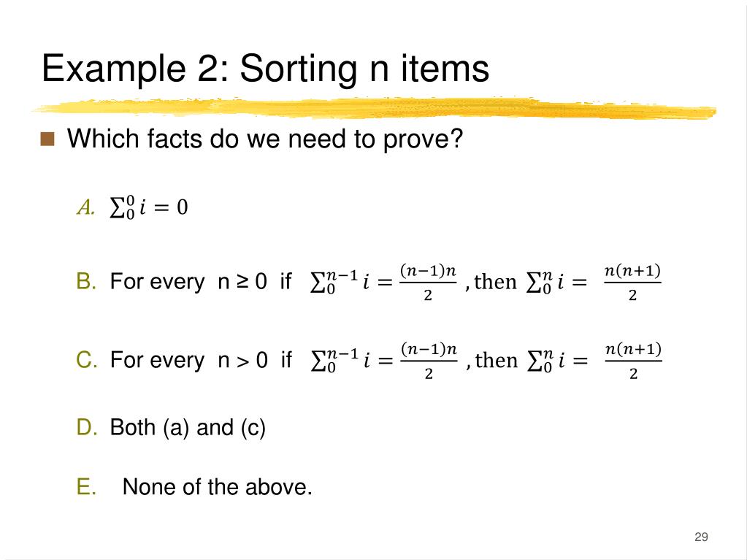Click the n(n+1) over 2 fraction in option C
The height and width of the screenshot is (560, 747).
[x=633, y=361]
